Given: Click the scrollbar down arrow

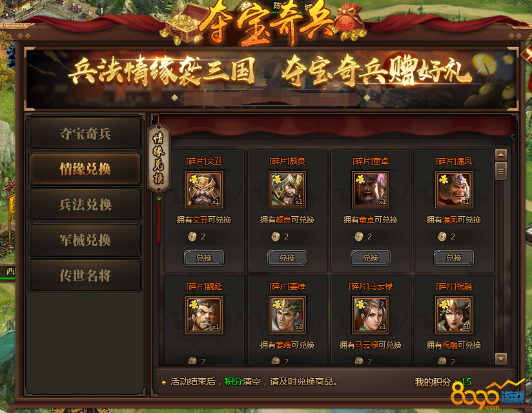Looking at the screenshot, I should pos(501,358).
